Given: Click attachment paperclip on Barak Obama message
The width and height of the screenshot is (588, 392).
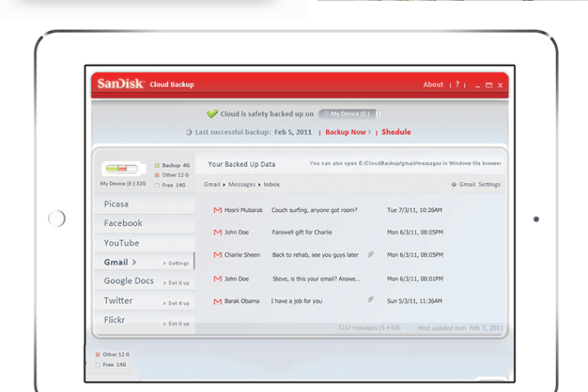Looking at the screenshot, I should pyautogui.click(x=370, y=300).
